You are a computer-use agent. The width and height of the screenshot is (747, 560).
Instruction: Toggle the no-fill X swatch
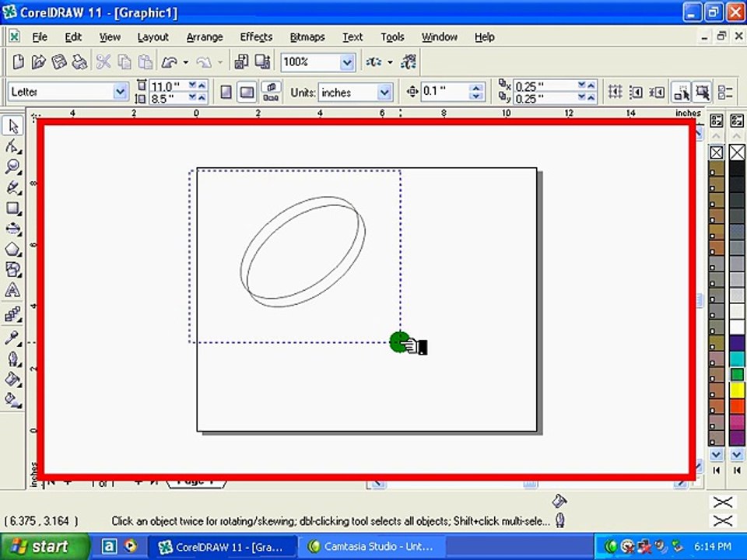tap(737, 153)
